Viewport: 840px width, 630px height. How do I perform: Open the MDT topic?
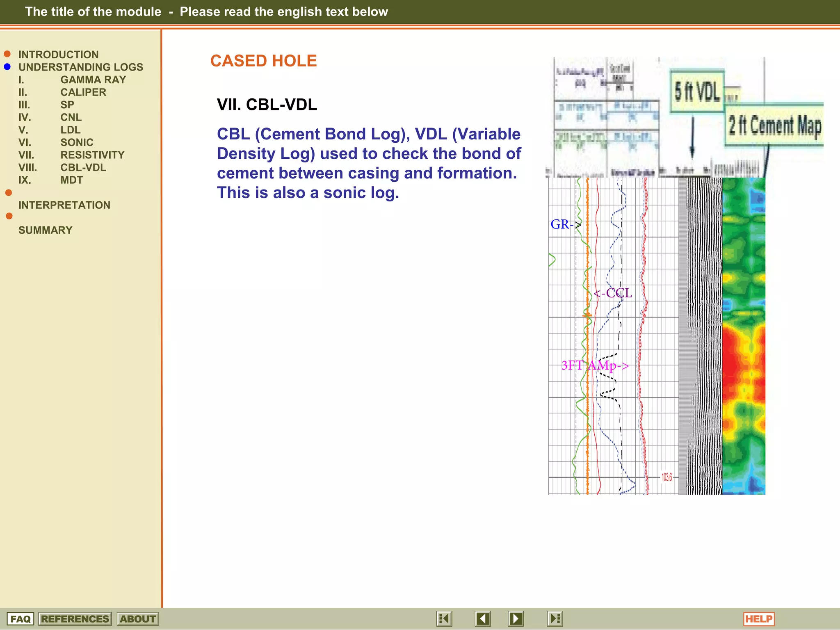pos(71,180)
